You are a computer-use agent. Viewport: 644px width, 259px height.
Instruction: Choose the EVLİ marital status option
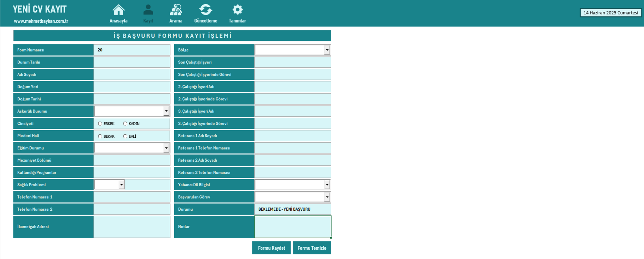pos(125,136)
